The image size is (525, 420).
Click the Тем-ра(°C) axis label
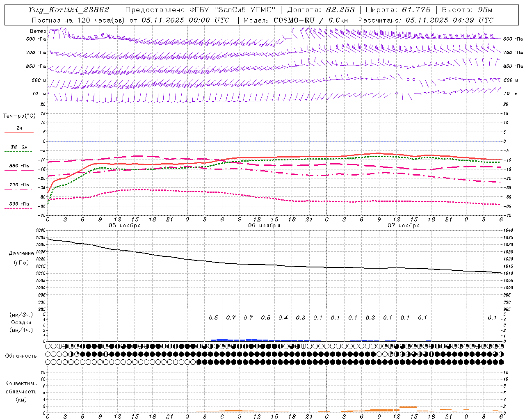19,116
